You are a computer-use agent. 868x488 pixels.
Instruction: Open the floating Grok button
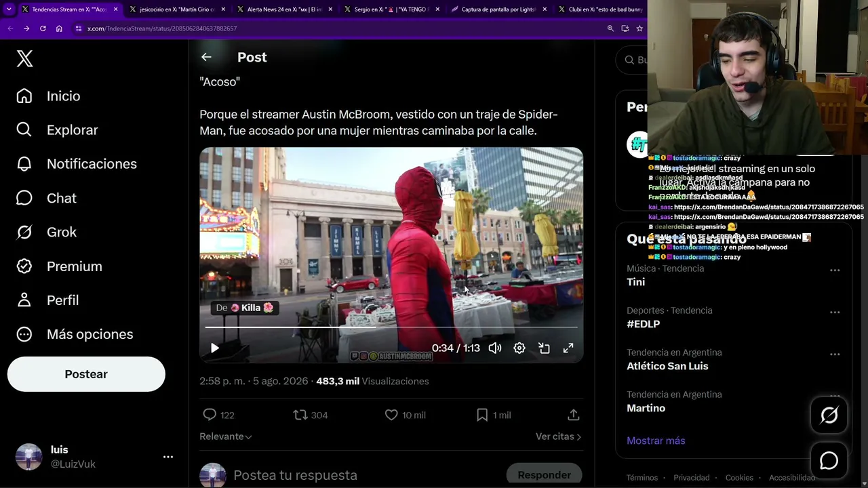[x=829, y=415]
